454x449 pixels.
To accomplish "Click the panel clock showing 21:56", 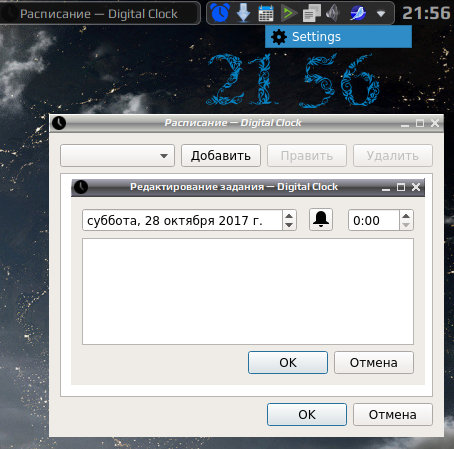I will pos(426,13).
